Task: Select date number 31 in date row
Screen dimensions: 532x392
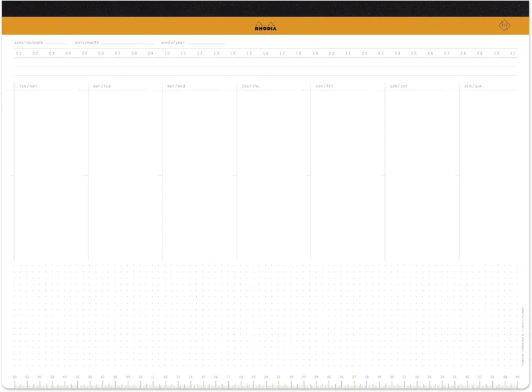Action: (x=512, y=53)
